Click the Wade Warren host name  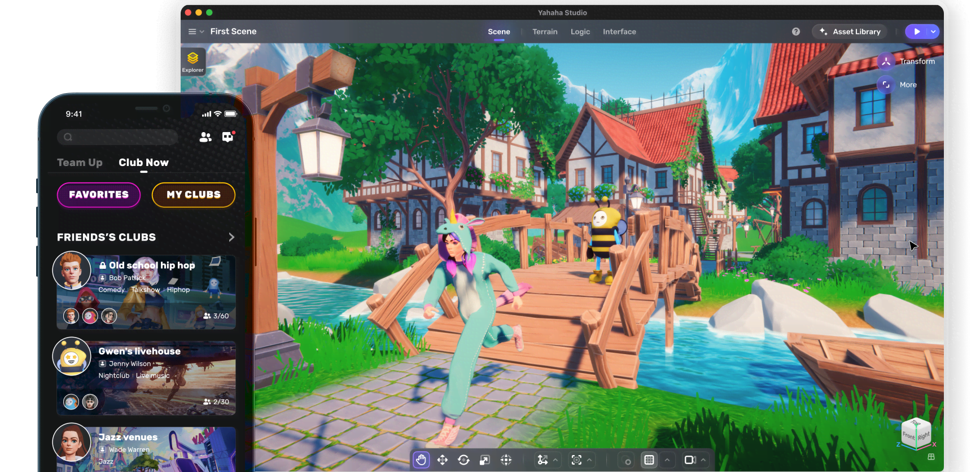click(x=129, y=450)
